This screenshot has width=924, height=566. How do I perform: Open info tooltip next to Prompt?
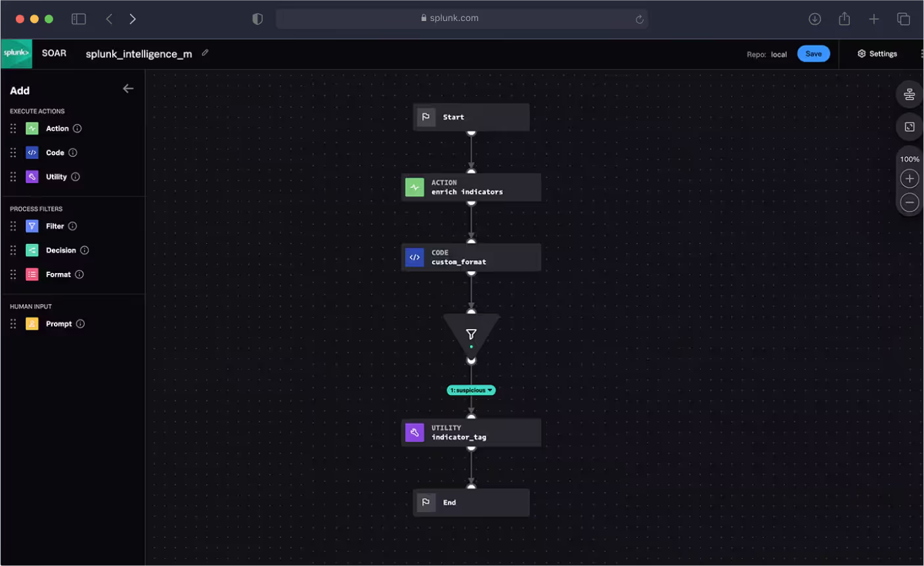click(x=80, y=323)
